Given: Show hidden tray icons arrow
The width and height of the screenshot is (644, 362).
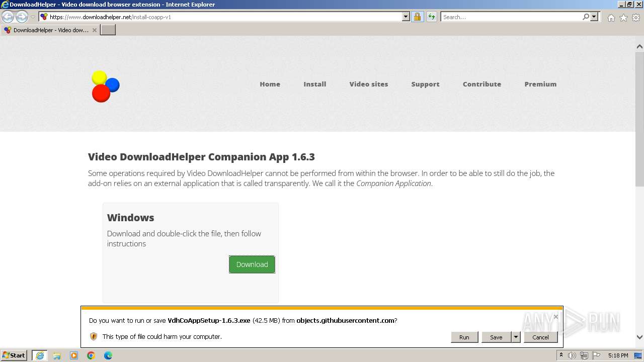Looking at the screenshot, I should (561, 355).
